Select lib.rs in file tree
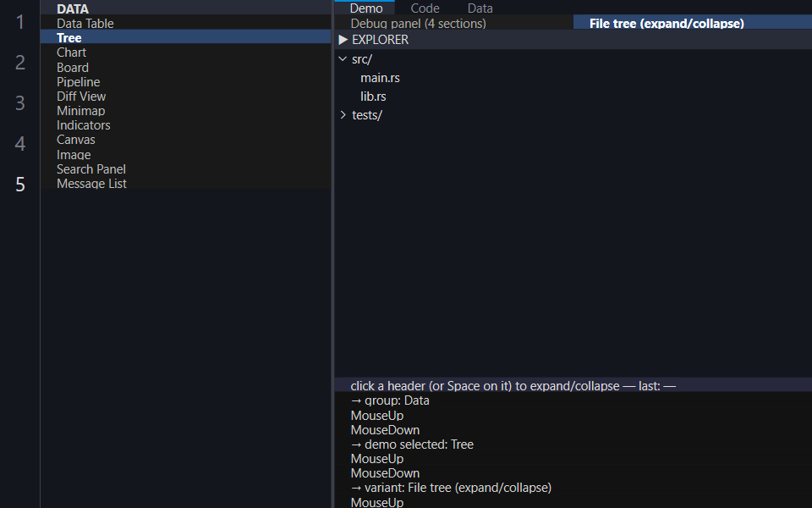The height and width of the screenshot is (508, 812). 373,97
